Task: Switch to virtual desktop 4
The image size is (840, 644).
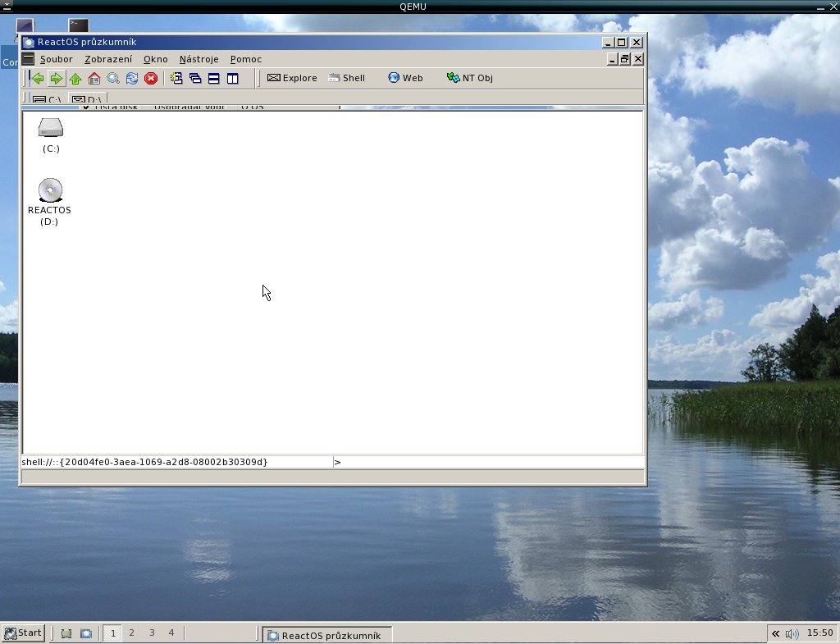Action: (x=171, y=633)
